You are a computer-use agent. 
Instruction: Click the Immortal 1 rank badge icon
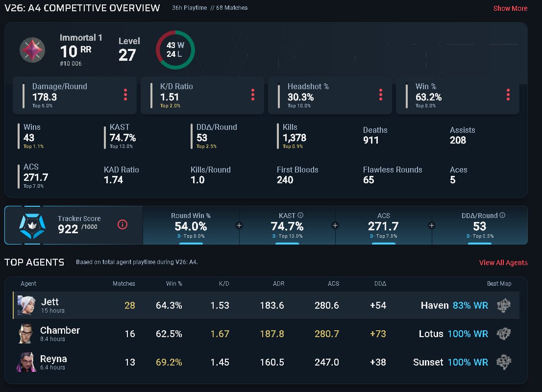(x=32, y=50)
